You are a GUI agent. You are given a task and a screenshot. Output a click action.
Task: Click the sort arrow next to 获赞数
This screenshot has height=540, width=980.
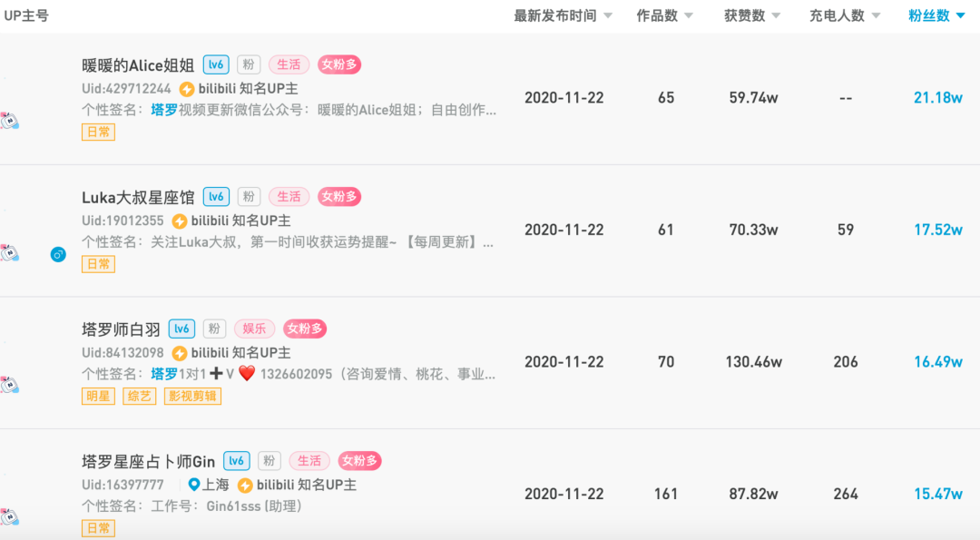(776, 15)
